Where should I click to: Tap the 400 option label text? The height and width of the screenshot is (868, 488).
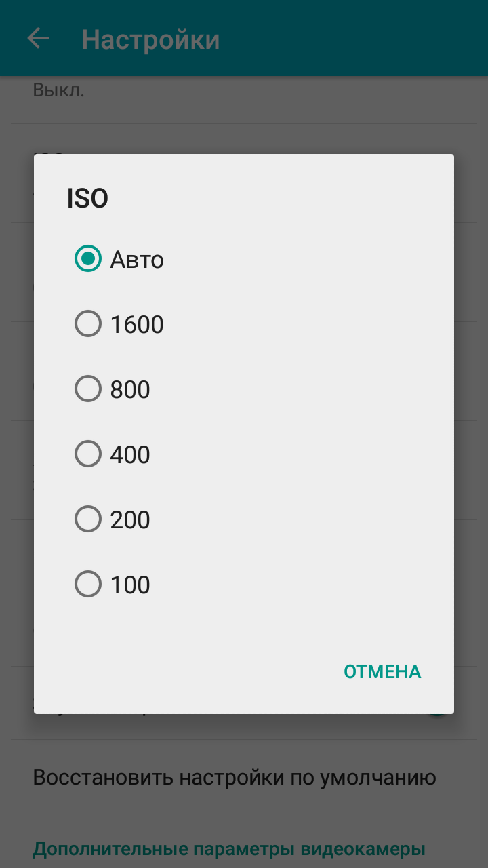(130, 455)
